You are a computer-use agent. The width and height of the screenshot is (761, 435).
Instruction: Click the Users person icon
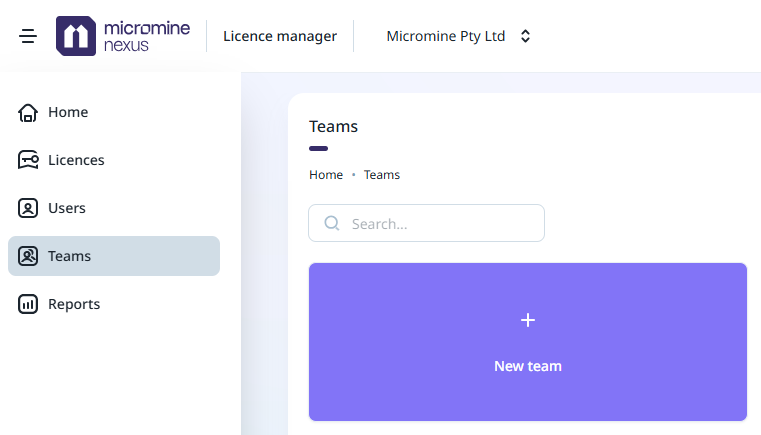pyautogui.click(x=28, y=208)
